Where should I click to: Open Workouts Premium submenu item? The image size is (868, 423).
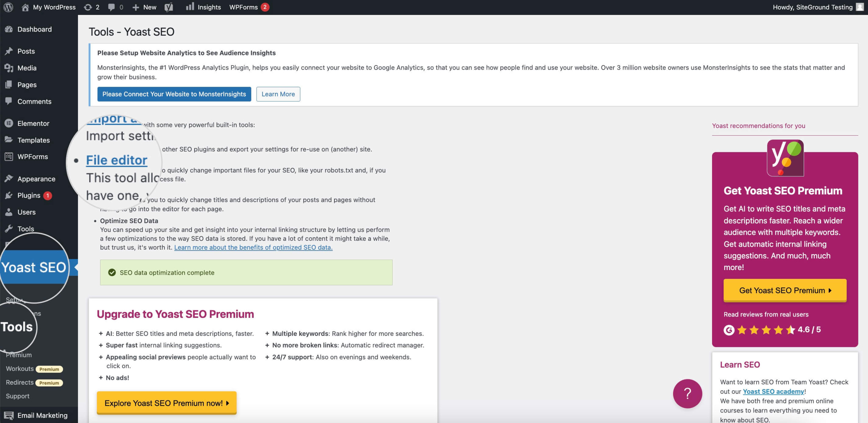tap(34, 369)
